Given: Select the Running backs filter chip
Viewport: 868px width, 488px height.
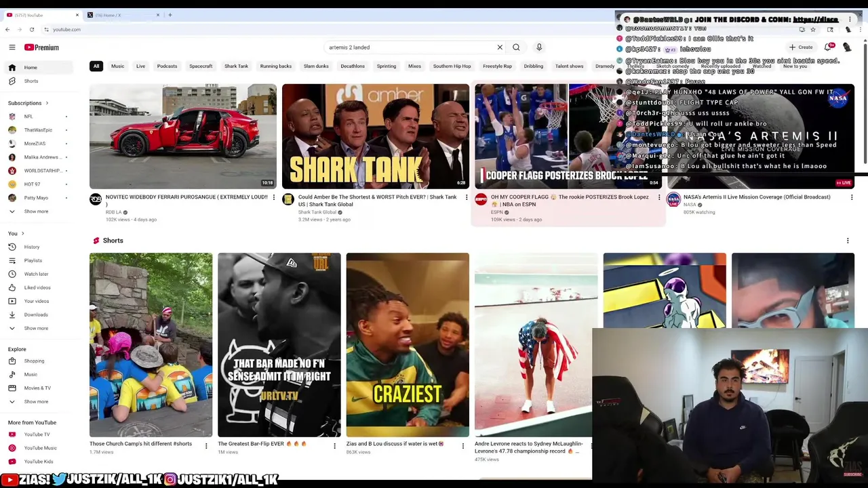Looking at the screenshot, I should (x=275, y=66).
